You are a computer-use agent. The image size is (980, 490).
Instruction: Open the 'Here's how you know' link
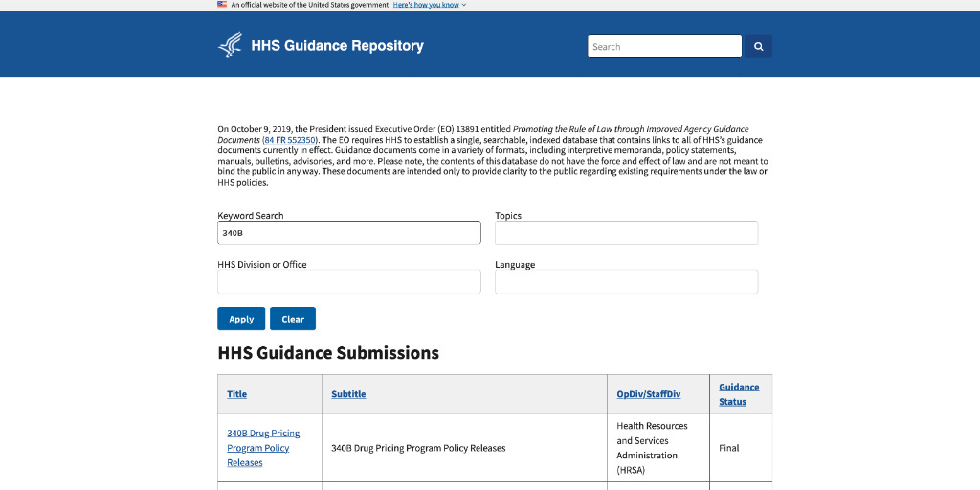426,5
